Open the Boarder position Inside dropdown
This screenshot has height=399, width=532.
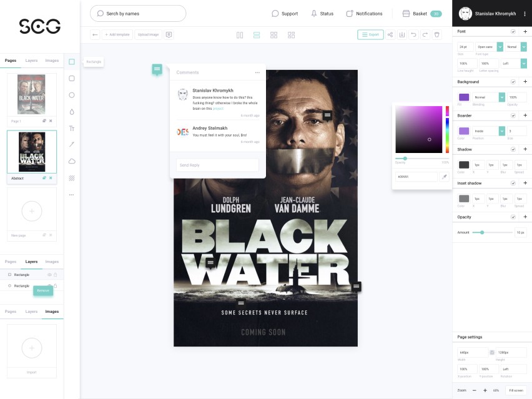tap(501, 131)
